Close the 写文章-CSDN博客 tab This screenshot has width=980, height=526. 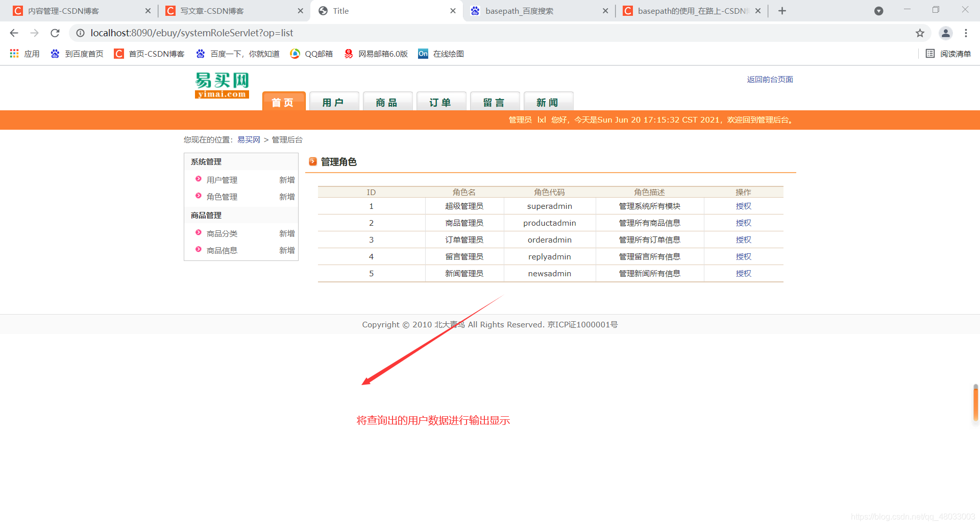[300, 11]
